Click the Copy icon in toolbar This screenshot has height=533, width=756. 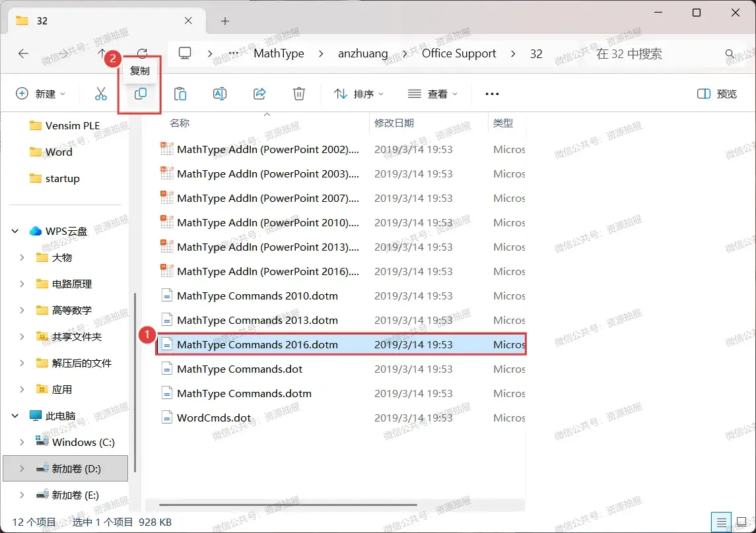[140, 94]
